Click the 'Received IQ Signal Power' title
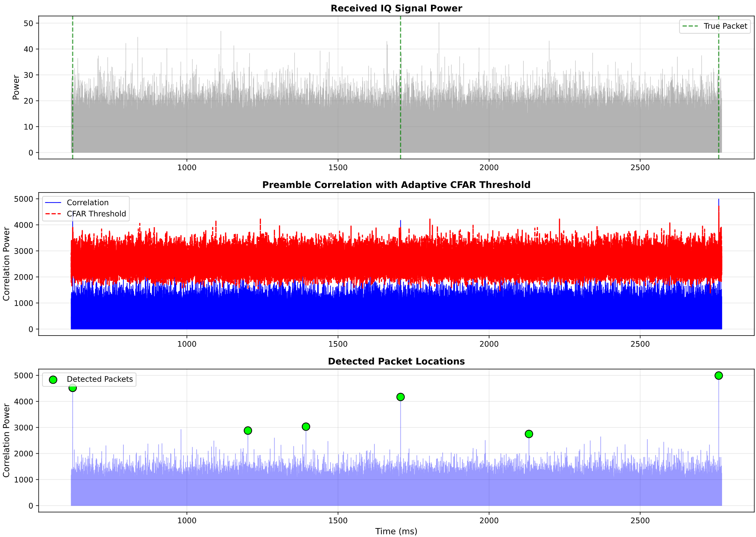Screen dimensions: 756x537 pyautogui.click(x=396, y=8)
